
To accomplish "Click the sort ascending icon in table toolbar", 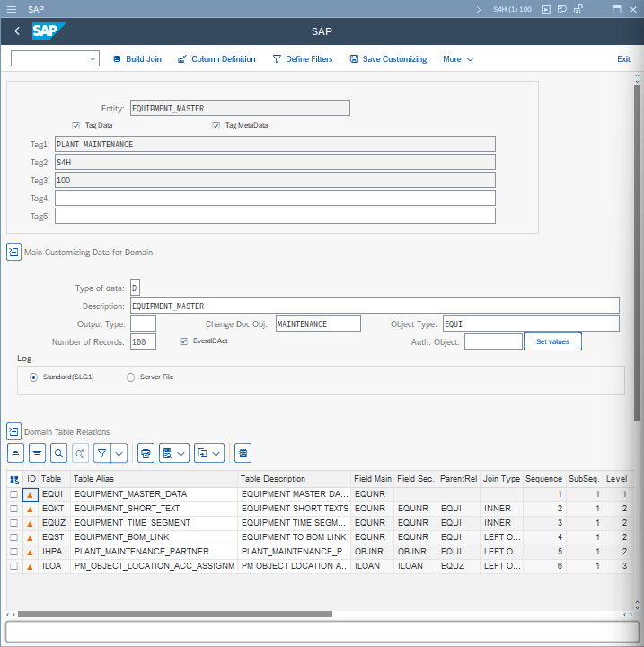I will 15,452.
